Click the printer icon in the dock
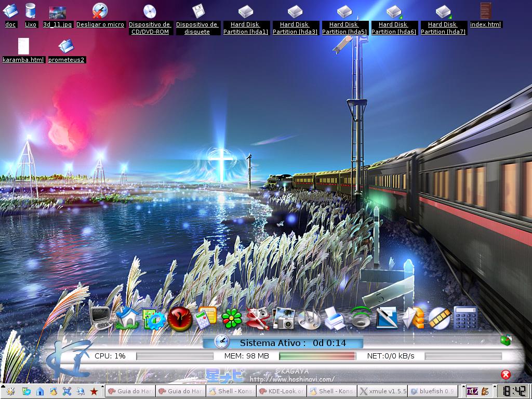This screenshot has width=532, height=399. point(335,318)
